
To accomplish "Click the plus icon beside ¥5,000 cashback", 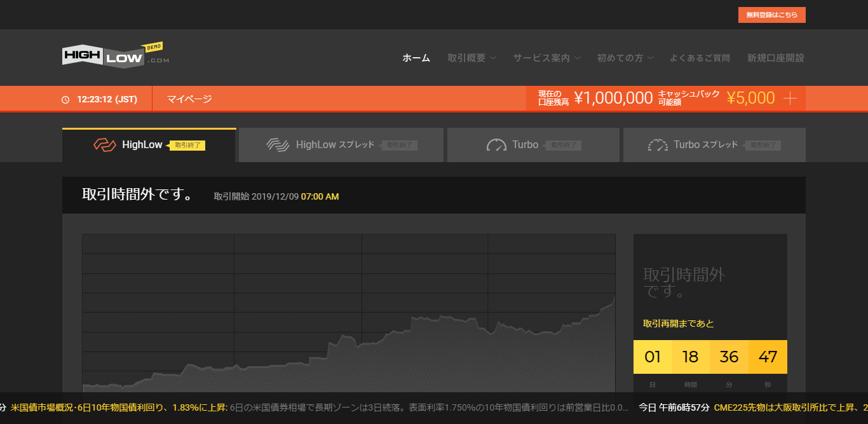I will (x=790, y=99).
